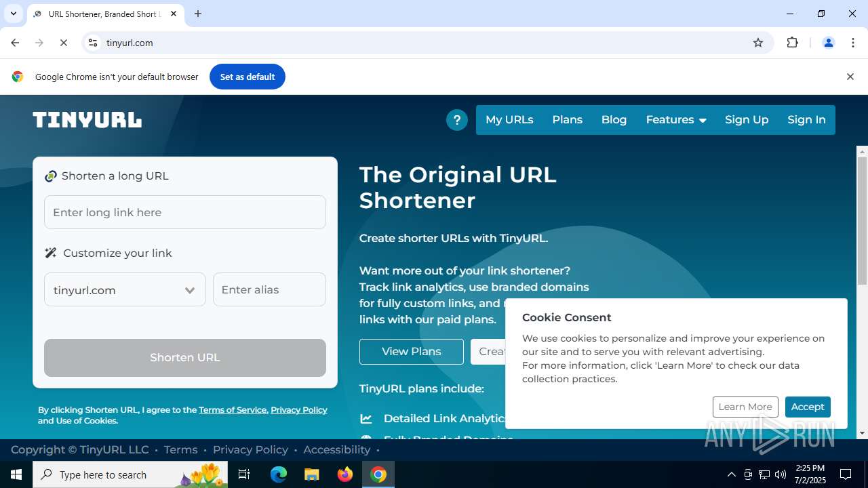Click the TinyURL logo
Screen dimensions: 868x488
[87, 120]
